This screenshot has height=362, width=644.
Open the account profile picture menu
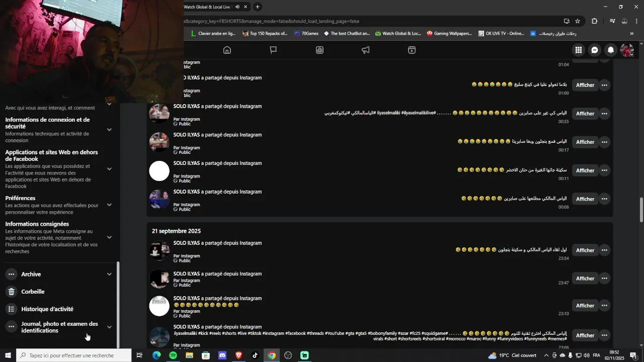(x=627, y=50)
